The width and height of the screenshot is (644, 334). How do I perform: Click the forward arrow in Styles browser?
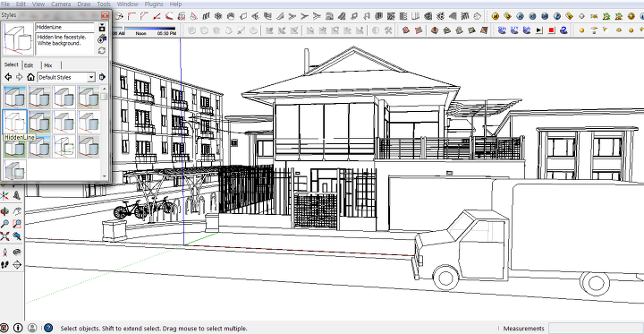coord(19,77)
